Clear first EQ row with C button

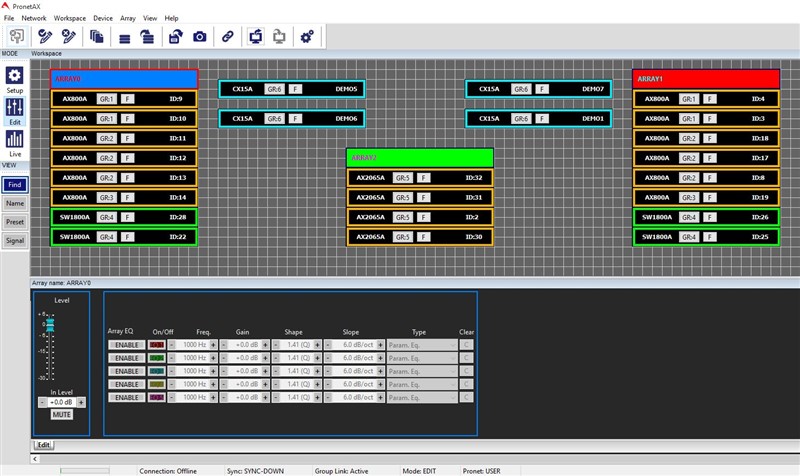(x=466, y=345)
